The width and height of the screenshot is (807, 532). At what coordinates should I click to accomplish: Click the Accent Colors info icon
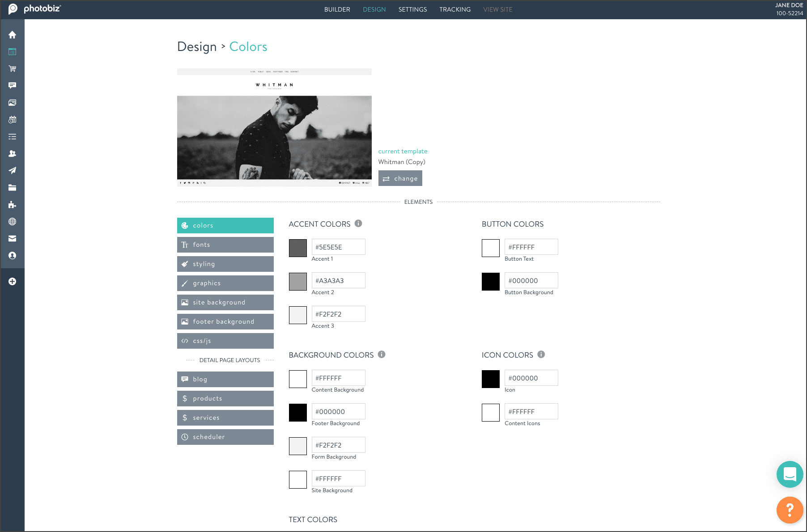tap(358, 224)
